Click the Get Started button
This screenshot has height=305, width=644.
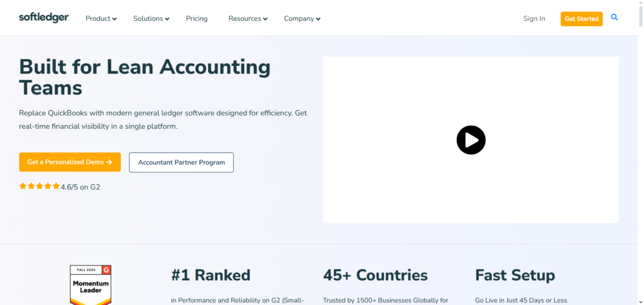coord(582,19)
